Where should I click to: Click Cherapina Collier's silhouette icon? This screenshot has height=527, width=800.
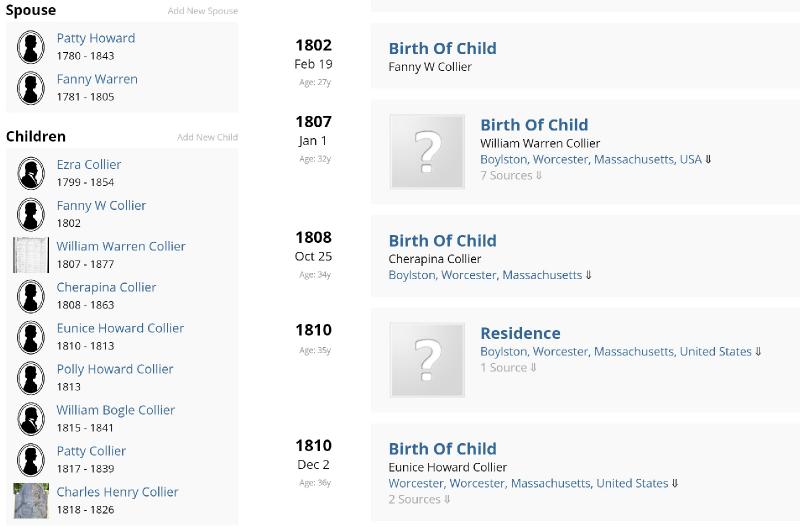31,296
